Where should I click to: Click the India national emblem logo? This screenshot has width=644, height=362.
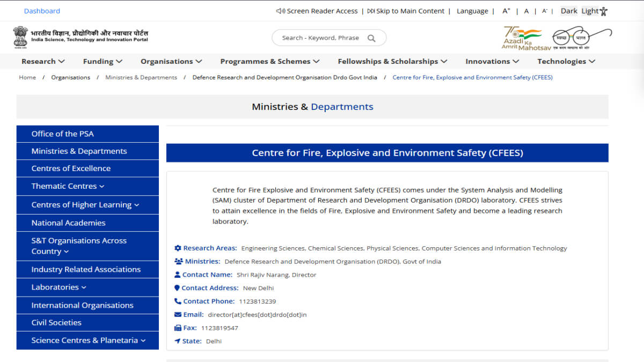[x=20, y=36]
